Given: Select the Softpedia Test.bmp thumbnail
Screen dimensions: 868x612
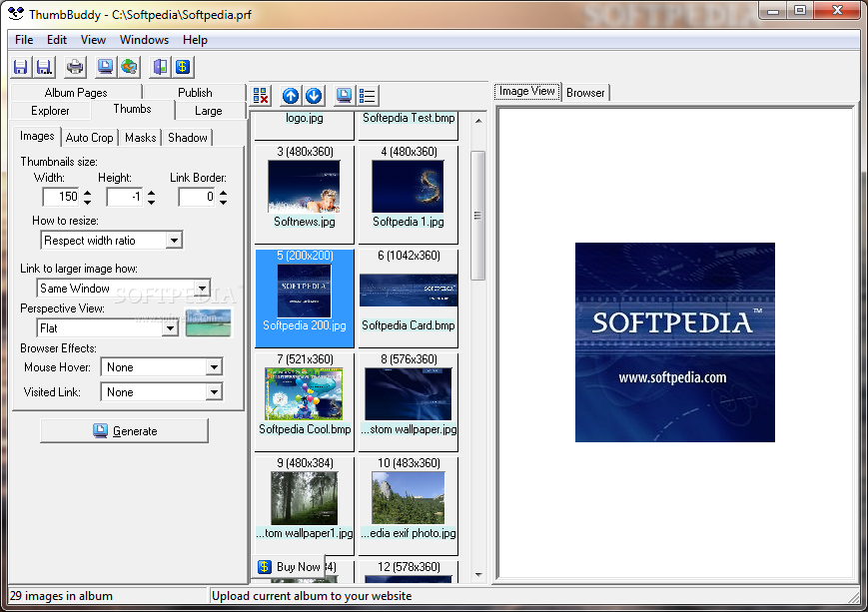Looking at the screenshot, I should (x=408, y=125).
